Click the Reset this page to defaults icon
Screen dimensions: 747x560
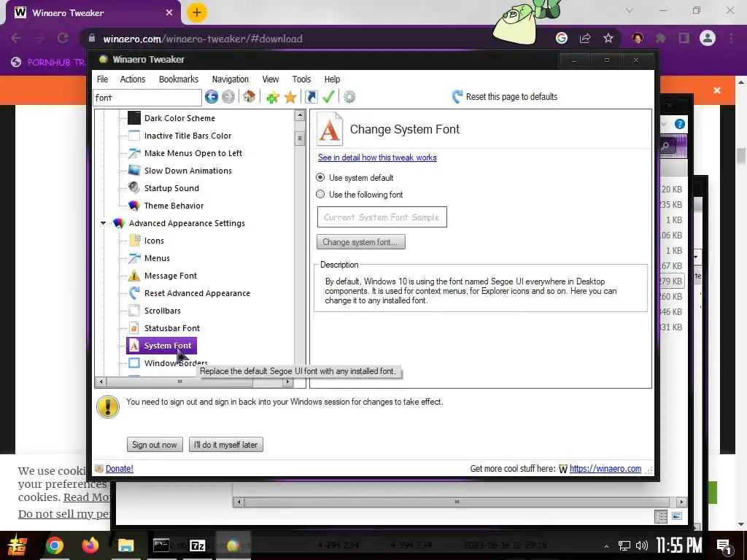coord(457,97)
